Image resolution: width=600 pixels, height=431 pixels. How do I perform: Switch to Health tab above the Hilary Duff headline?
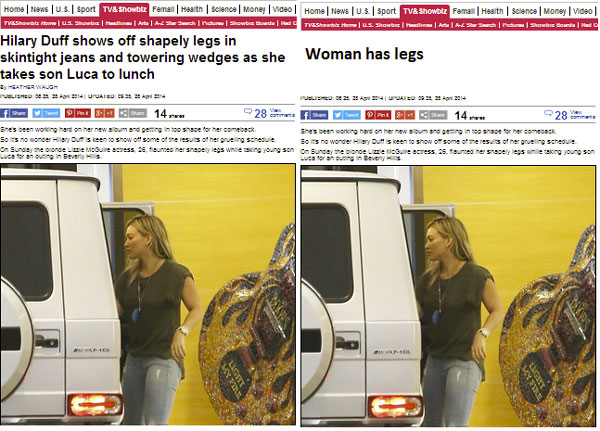192,9
